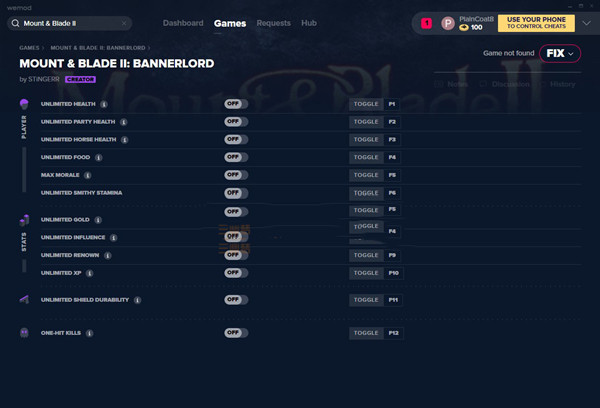Image resolution: width=600 pixels, height=408 pixels.
Task: Click the Mount & Blade II search field
Action: point(70,23)
